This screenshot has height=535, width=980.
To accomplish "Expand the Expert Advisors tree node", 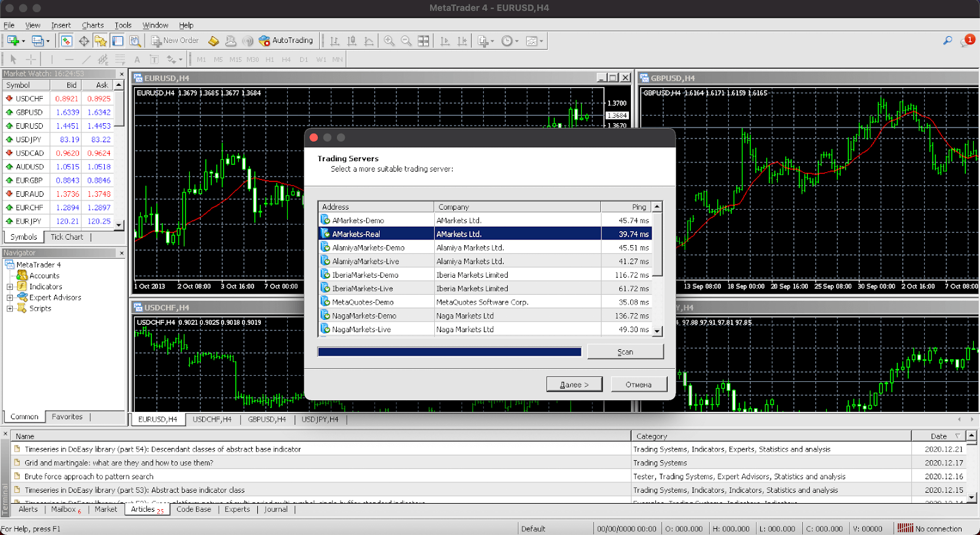I will (10, 298).
